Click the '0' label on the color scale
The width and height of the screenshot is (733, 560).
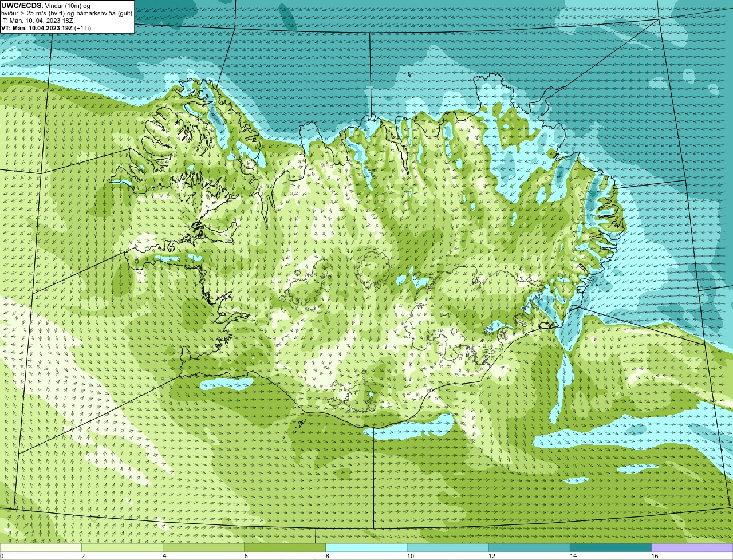(2, 556)
